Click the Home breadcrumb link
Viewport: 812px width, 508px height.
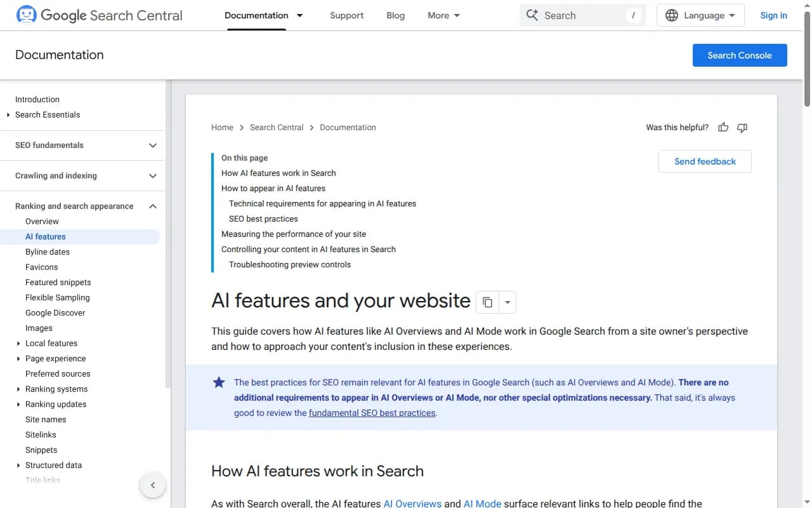tap(222, 128)
